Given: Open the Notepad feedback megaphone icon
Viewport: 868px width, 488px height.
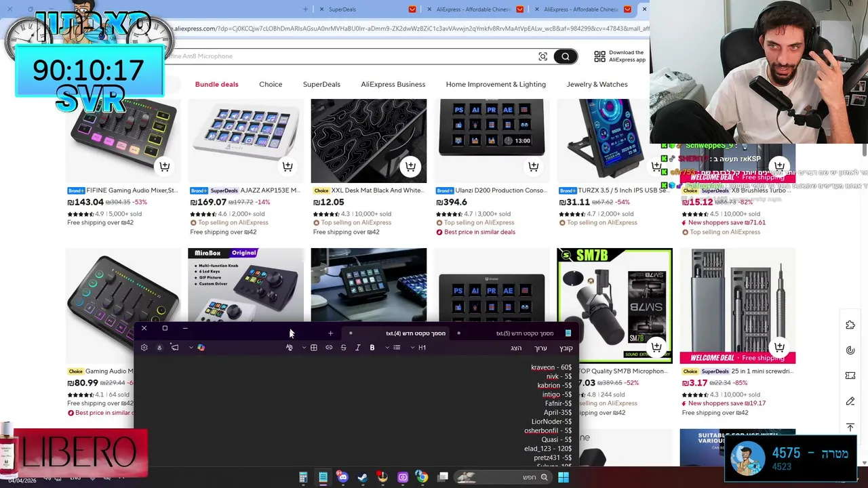Looking at the screenshot, I should pyautogui.click(x=175, y=348).
